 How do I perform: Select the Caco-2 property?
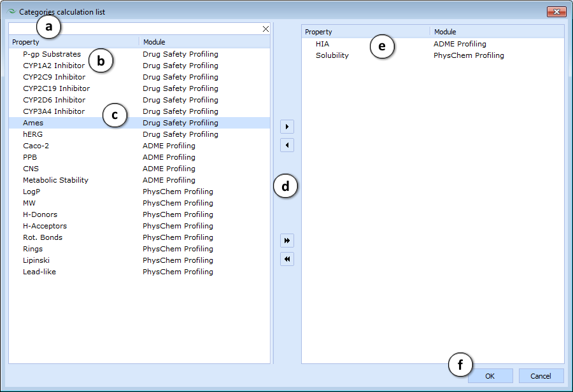tap(139, 146)
